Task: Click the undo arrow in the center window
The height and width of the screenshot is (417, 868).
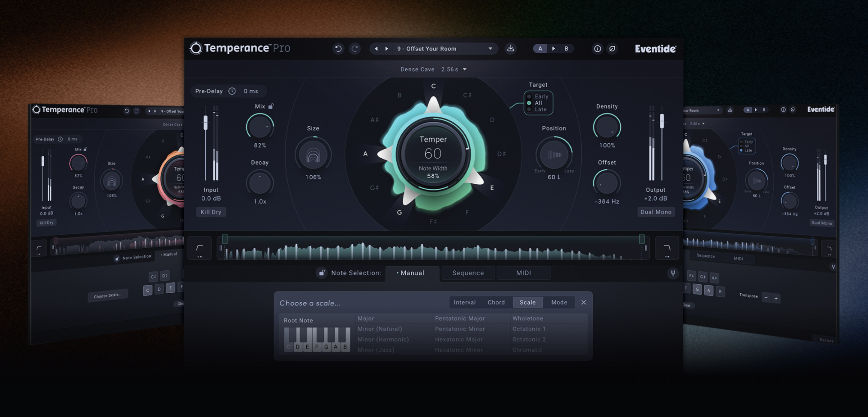Action: coord(338,48)
